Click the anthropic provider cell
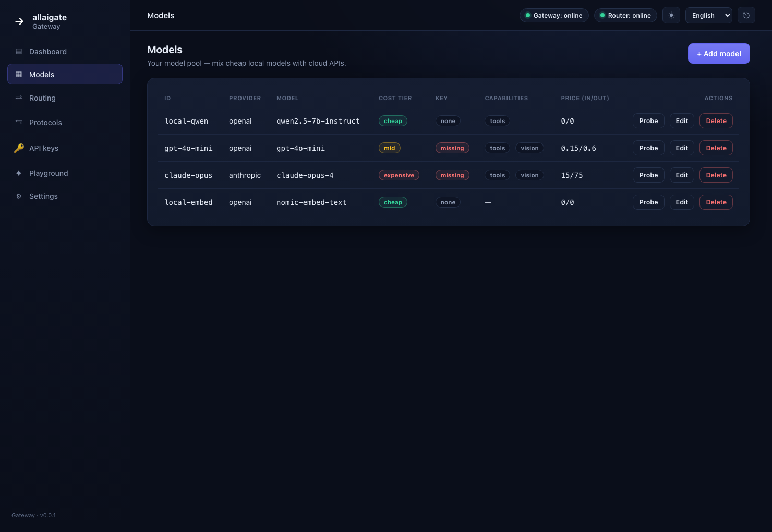The height and width of the screenshot is (532, 772). 245,175
